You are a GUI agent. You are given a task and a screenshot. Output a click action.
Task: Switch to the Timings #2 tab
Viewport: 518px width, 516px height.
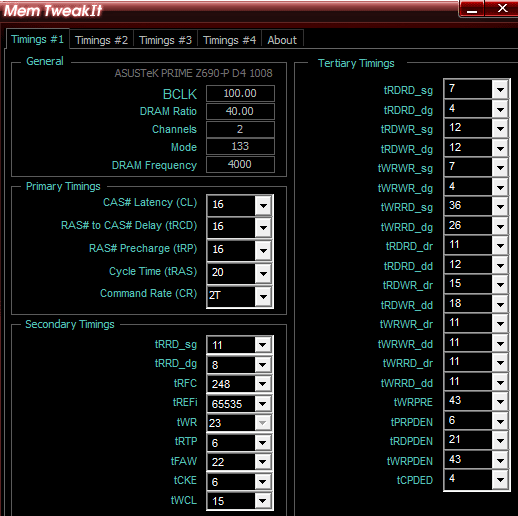(101, 40)
